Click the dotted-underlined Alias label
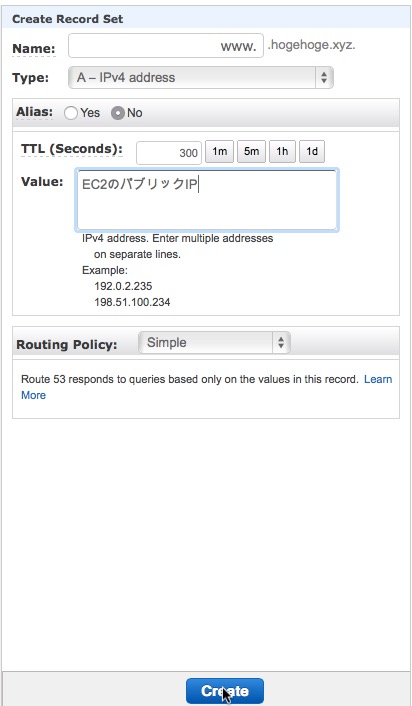The height and width of the screenshot is (706, 412). tap(35, 112)
